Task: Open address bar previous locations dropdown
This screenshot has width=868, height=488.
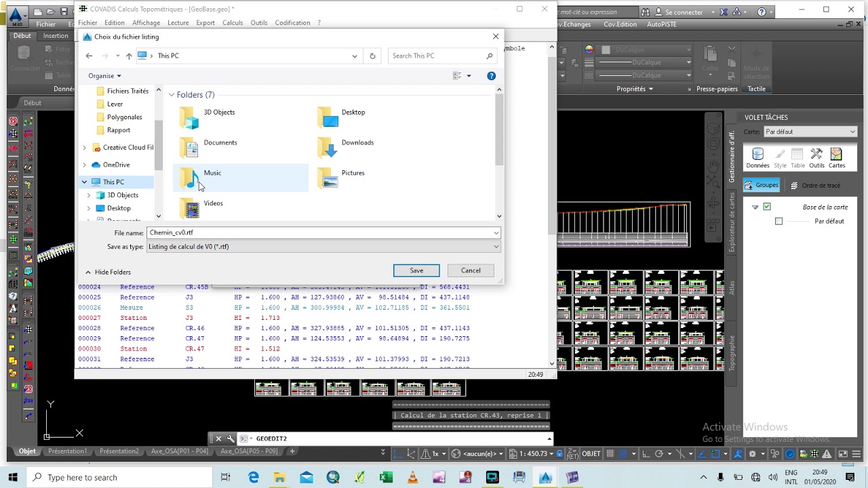Action: click(x=354, y=56)
